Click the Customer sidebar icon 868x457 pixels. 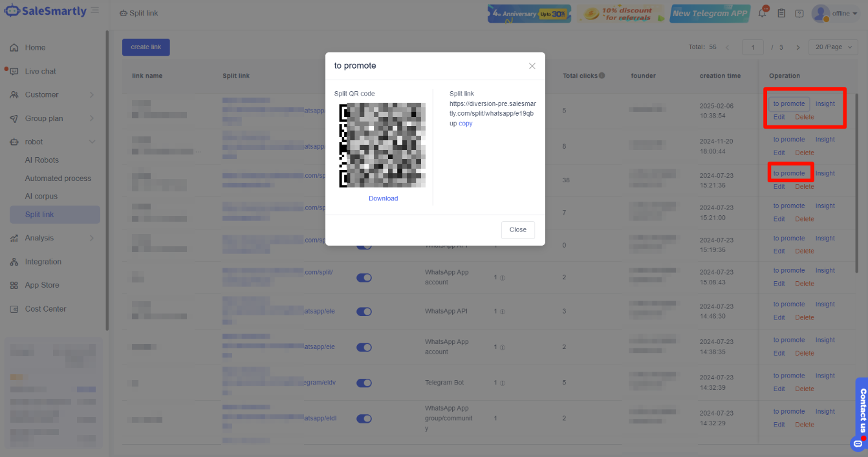[14, 94]
